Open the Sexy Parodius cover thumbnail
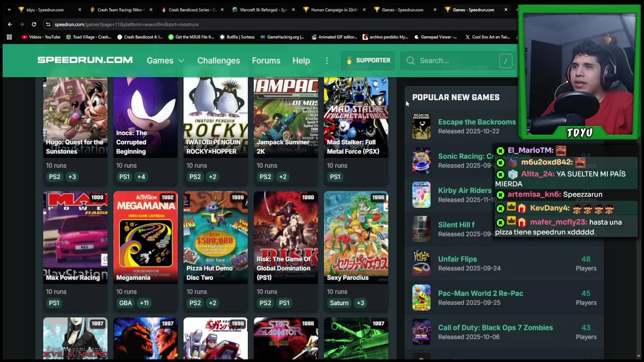This screenshot has height=362, width=644. point(356,237)
